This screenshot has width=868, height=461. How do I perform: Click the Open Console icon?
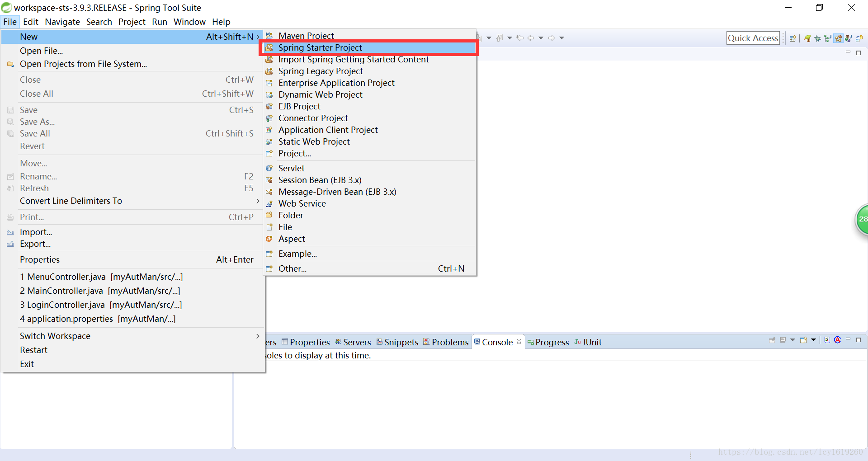(803, 340)
